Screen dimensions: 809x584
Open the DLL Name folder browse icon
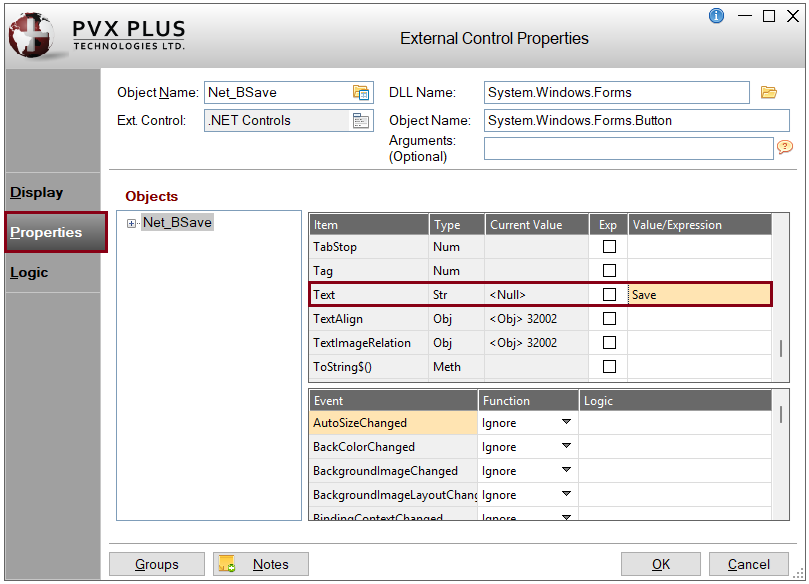pyautogui.click(x=768, y=93)
